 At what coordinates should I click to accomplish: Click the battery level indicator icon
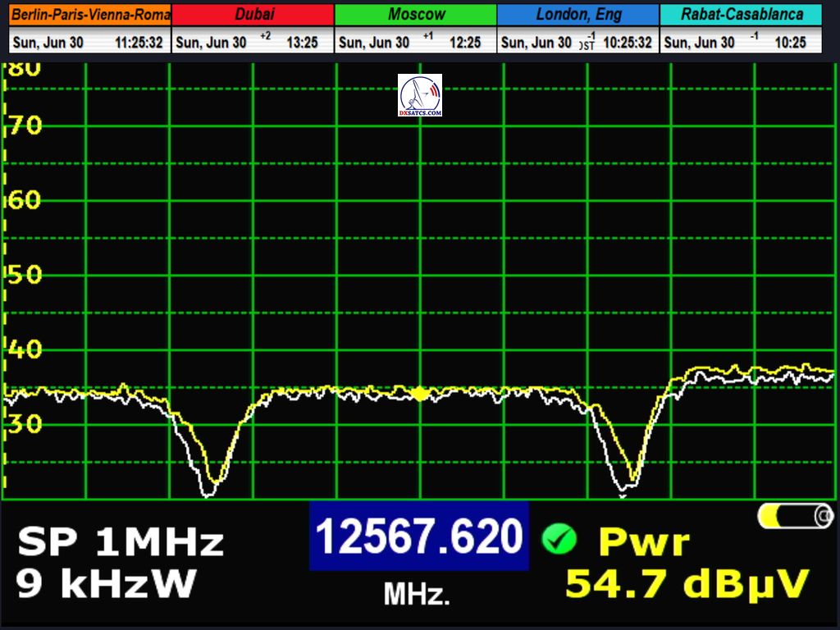pos(795,516)
